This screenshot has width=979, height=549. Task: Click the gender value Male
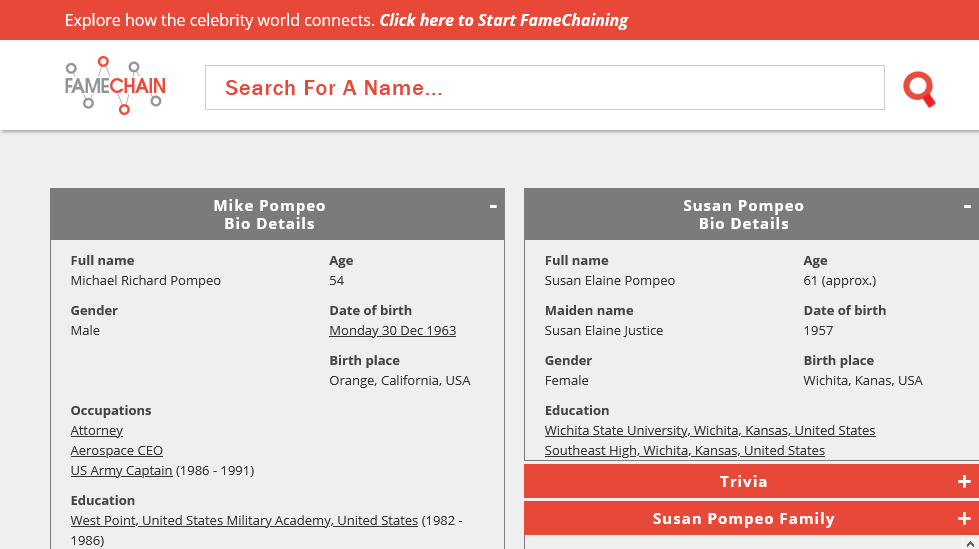(x=85, y=330)
